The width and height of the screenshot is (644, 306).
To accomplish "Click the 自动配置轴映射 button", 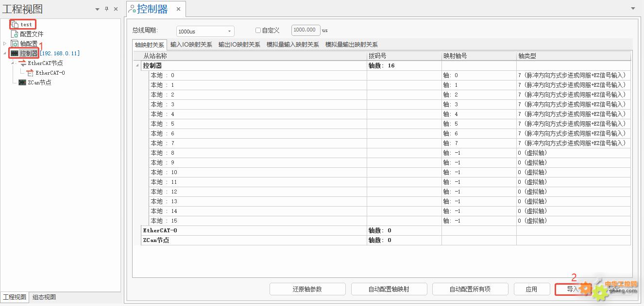I will (389, 289).
